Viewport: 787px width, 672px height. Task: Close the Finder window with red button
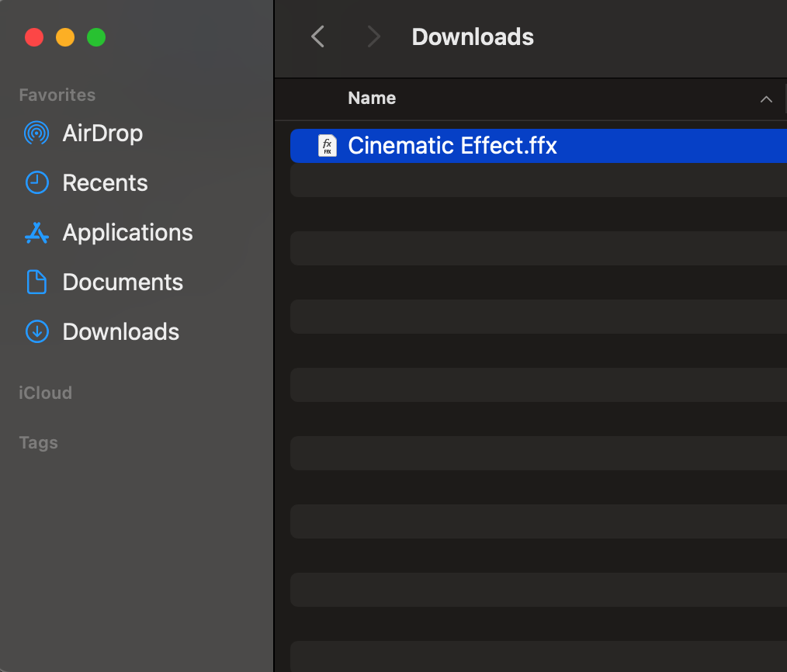(x=34, y=37)
